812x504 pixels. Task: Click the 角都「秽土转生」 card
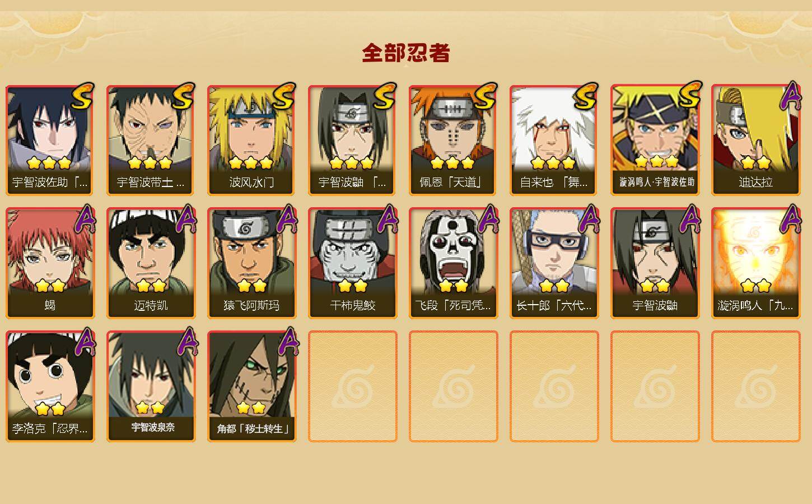pos(251,386)
